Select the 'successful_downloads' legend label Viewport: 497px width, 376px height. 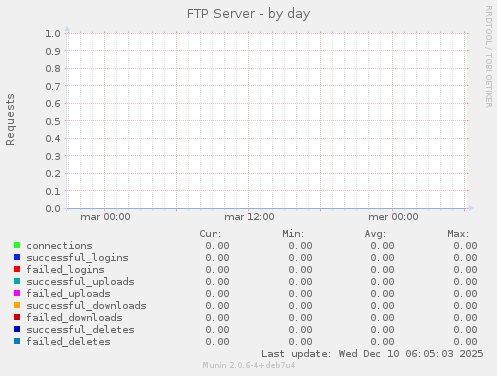tap(86, 306)
